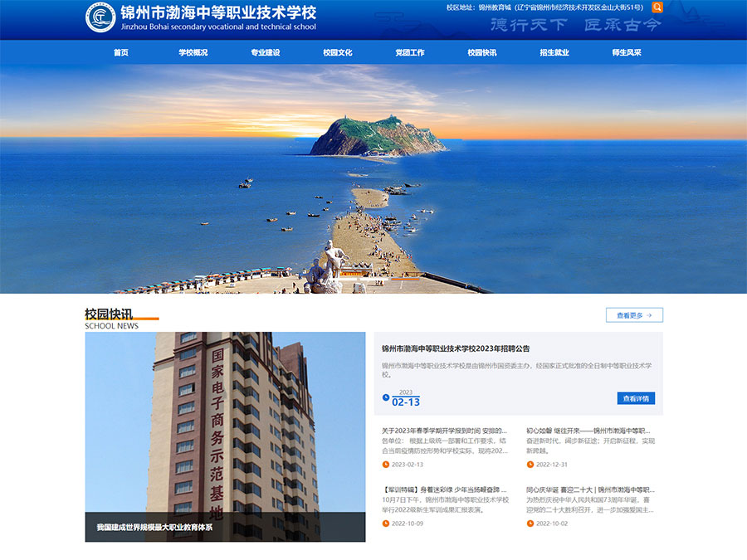Viewport: 747px width, 560px height.
Task: Select the 首页 home menu item
Action: point(120,51)
